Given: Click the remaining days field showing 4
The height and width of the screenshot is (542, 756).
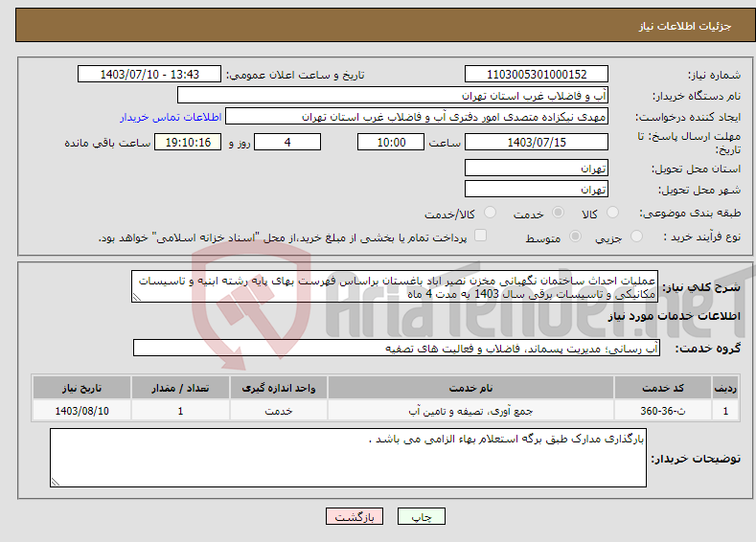Looking at the screenshot, I should (287, 142).
